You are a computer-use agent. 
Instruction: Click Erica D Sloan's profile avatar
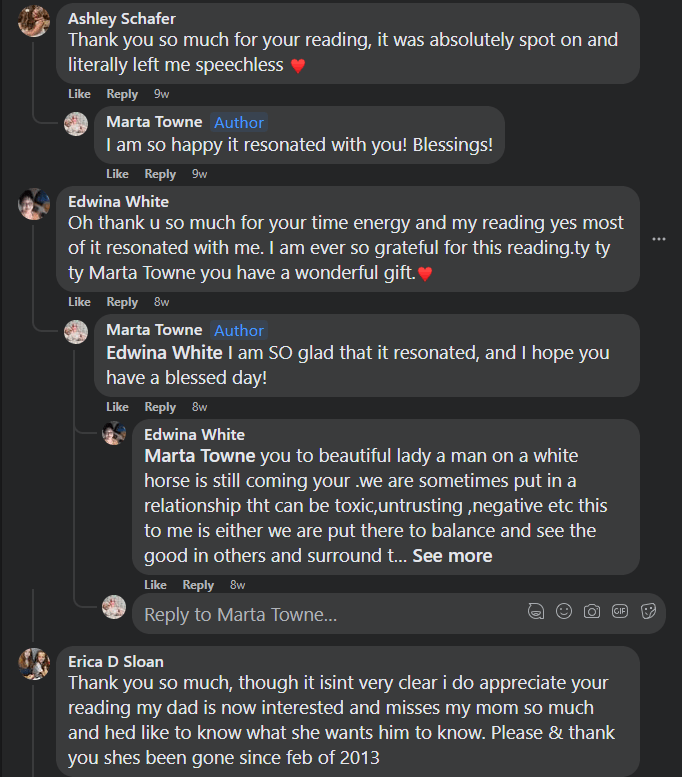click(34, 663)
